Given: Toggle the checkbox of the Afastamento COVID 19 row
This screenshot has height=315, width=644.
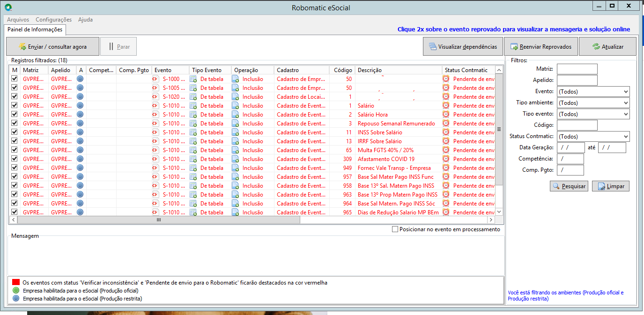Looking at the screenshot, I should (x=15, y=159).
